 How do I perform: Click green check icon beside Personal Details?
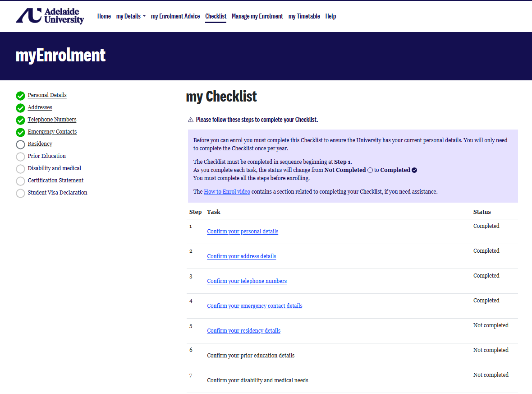click(x=20, y=96)
